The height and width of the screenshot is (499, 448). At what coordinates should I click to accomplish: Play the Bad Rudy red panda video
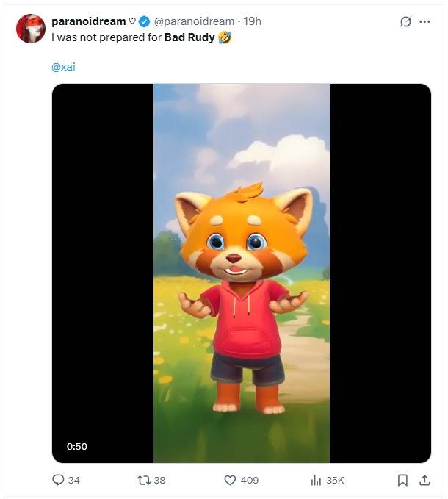241,273
